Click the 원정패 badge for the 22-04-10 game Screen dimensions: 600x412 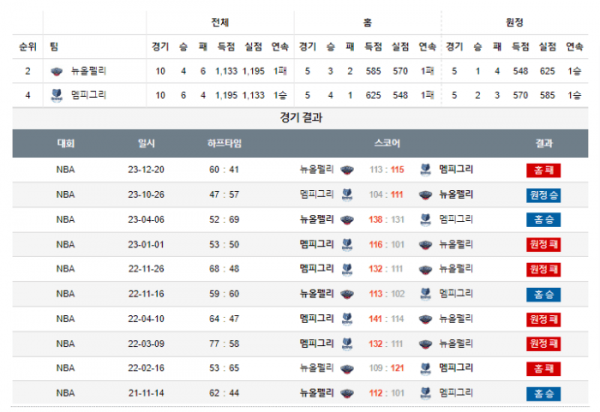point(543,319)
